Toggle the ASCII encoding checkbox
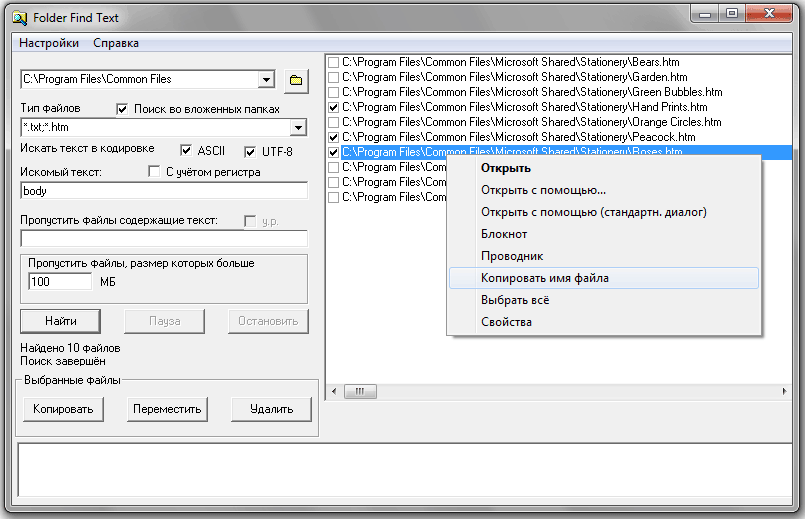Screen dimensions: 805x519 tap(186, 150)
